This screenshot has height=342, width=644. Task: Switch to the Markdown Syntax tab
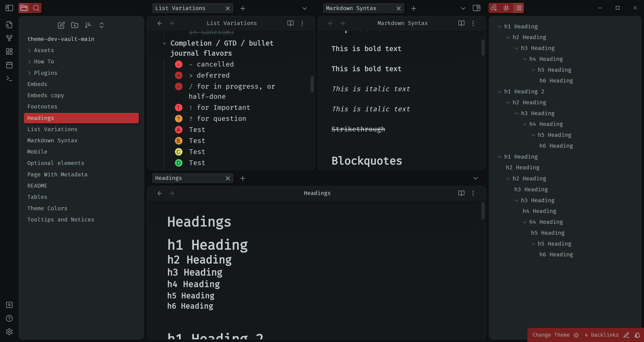(x=351, y=8)
